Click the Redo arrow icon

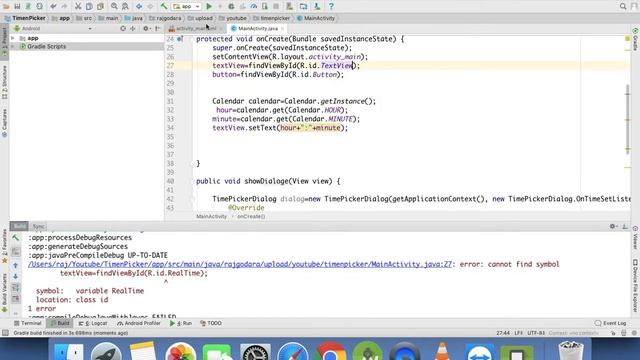click(64, 6)
